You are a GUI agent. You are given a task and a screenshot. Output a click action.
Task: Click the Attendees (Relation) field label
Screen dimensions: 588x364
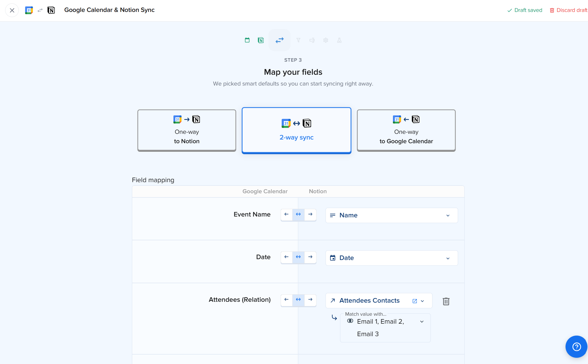tap(239, 300)
